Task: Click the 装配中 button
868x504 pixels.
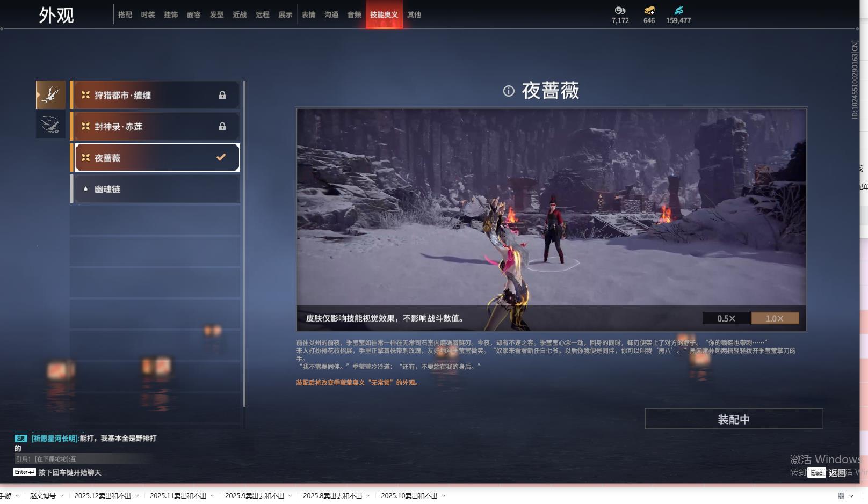Action: tap(734, 419)
